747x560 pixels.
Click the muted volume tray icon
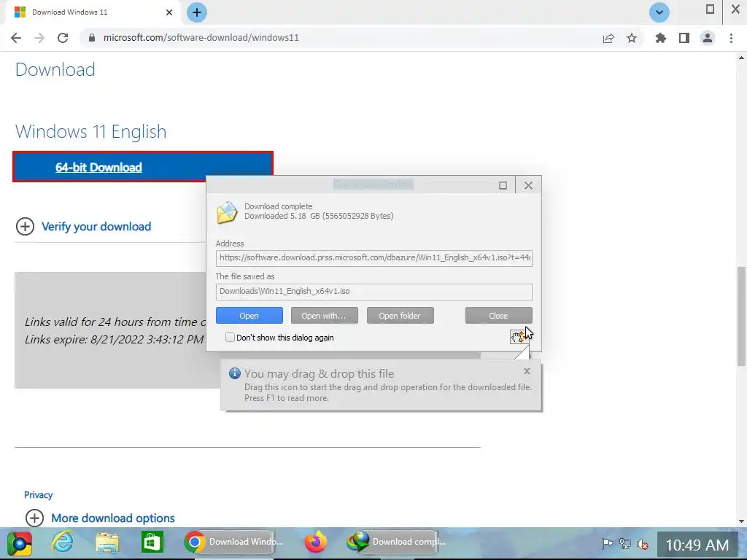point(643,543)
